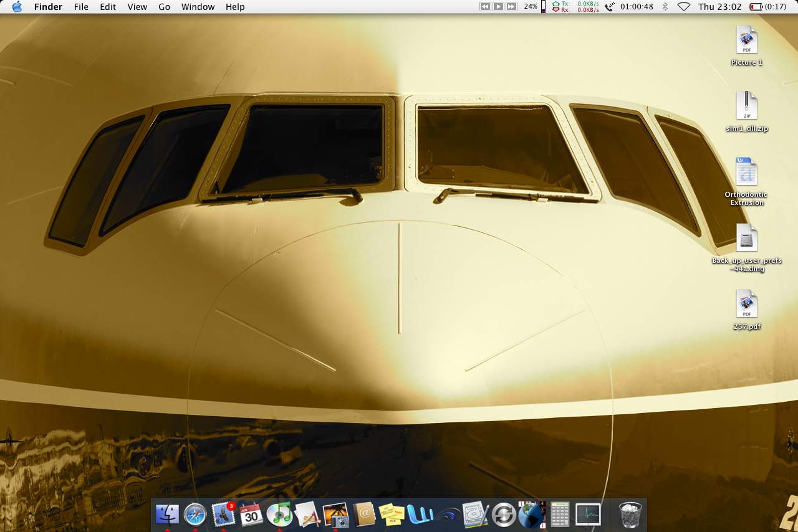Select the sim1_dll.zip archive icon
The image size is (798, 532).
pyautogui.click(x=747, y=106)
